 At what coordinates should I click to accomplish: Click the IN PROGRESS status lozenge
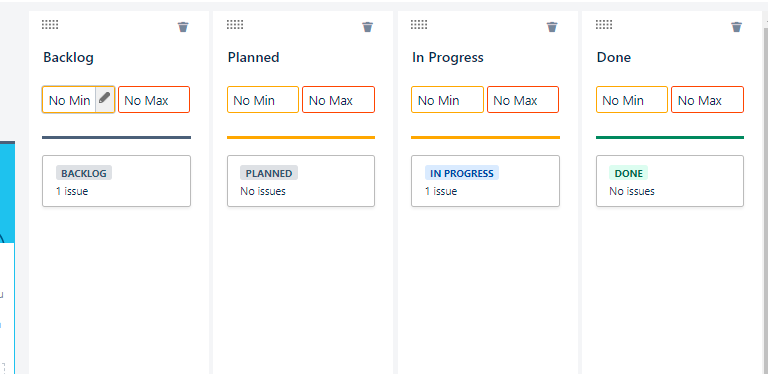pos(462,173)
